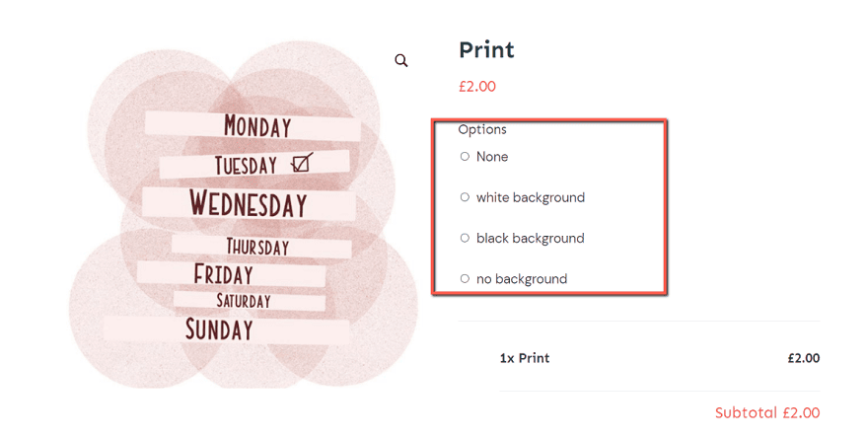868x438 pixels.
Task: Click the Subtotal £2.00 text
Action: pos(766,412)
